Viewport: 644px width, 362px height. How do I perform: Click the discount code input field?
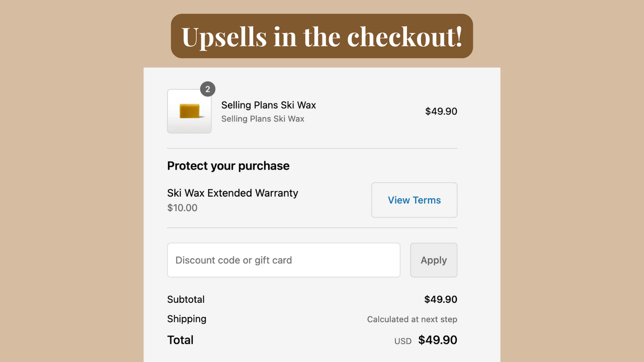(x=283, y=260)
